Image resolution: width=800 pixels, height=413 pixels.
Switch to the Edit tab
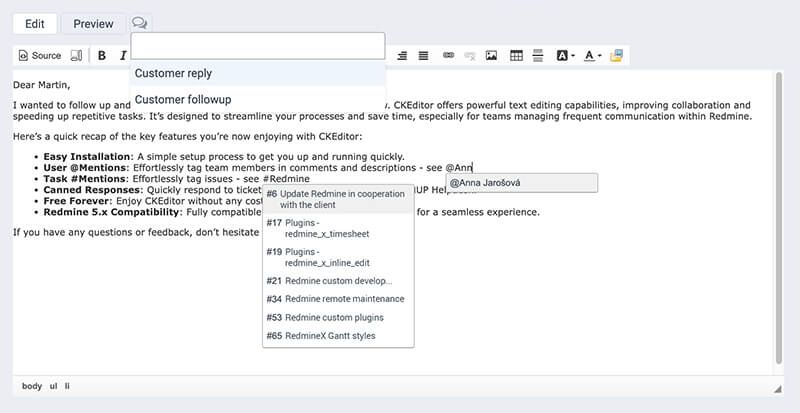[x=35, y=24]
